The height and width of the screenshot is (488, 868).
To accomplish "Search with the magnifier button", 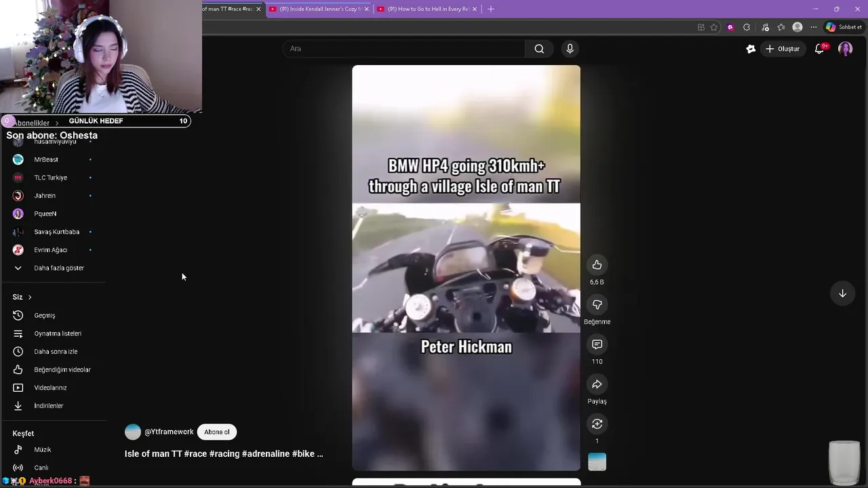I will (x=539, y=49).
